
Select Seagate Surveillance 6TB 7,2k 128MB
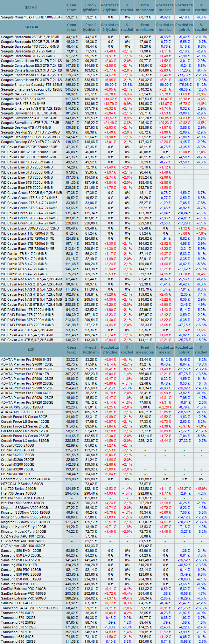tap(30, 123)
